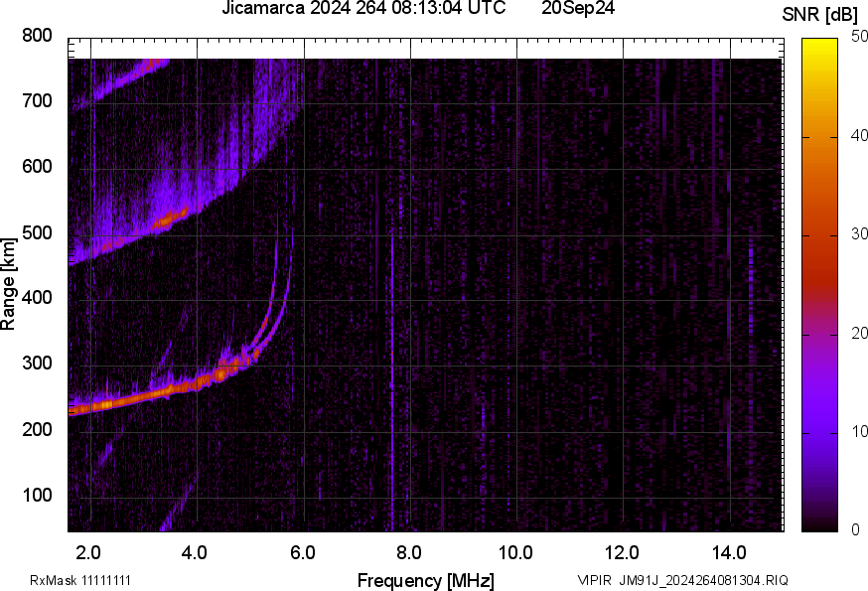Click the 10 label on the SNR colorbar

click(x=857, y=431)
